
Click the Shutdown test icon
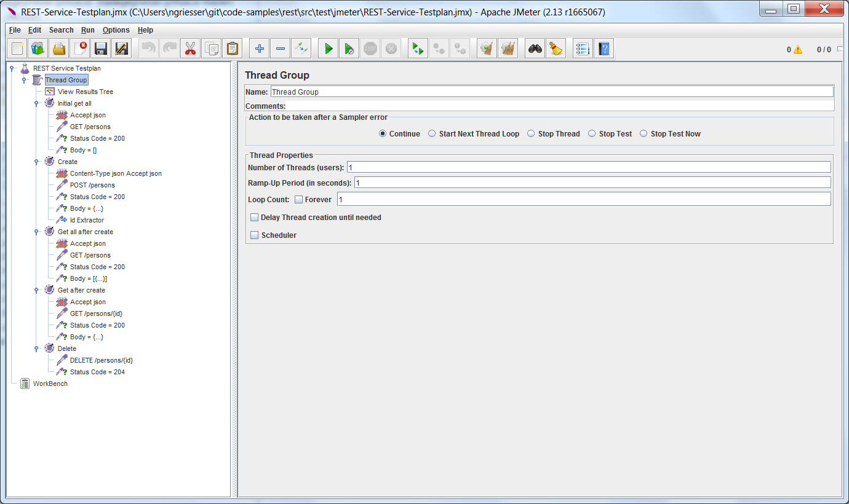(x=391, y=49)
